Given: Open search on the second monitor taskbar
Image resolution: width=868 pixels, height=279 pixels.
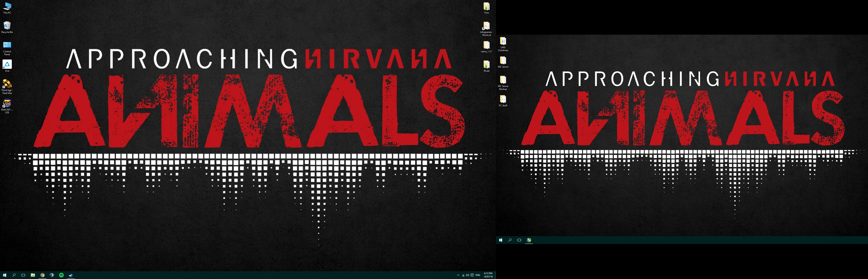Looking at the screenshot, I should click(x=510, y=240).
